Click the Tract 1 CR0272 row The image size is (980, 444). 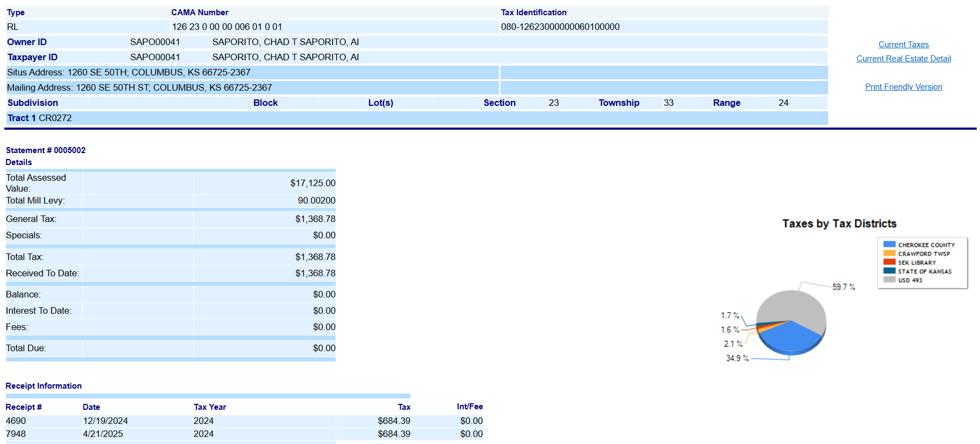point(40,118)
